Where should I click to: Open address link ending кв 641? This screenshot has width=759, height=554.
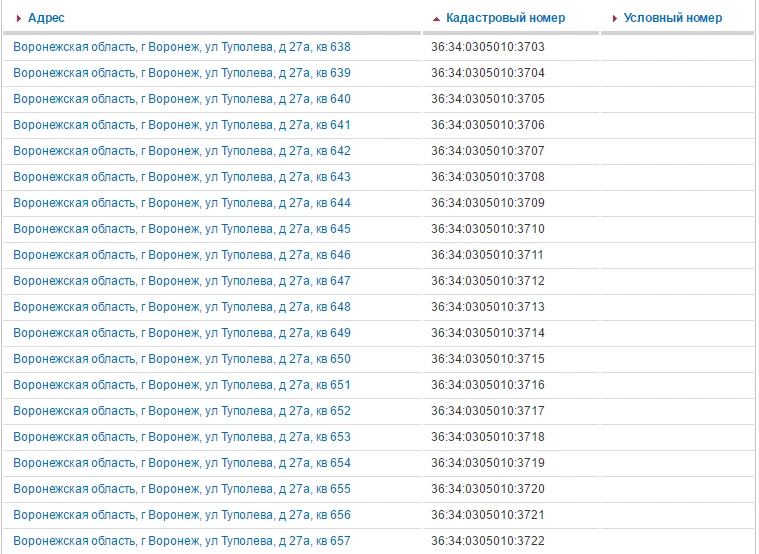(182, 125)
